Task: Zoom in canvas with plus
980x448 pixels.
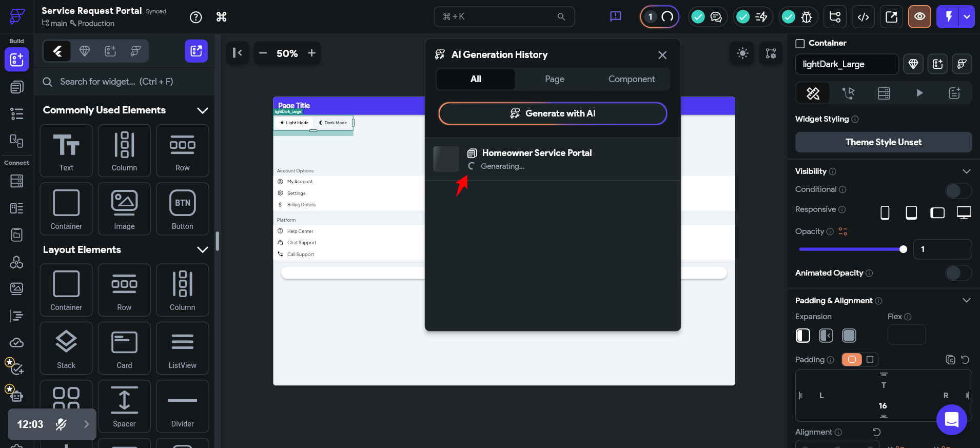Action: click(311, 53)
